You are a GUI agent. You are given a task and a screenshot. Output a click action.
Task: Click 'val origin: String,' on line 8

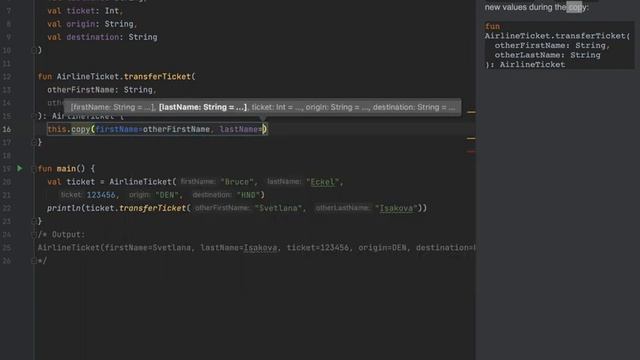pyautogui.click(x=92, y=24)
